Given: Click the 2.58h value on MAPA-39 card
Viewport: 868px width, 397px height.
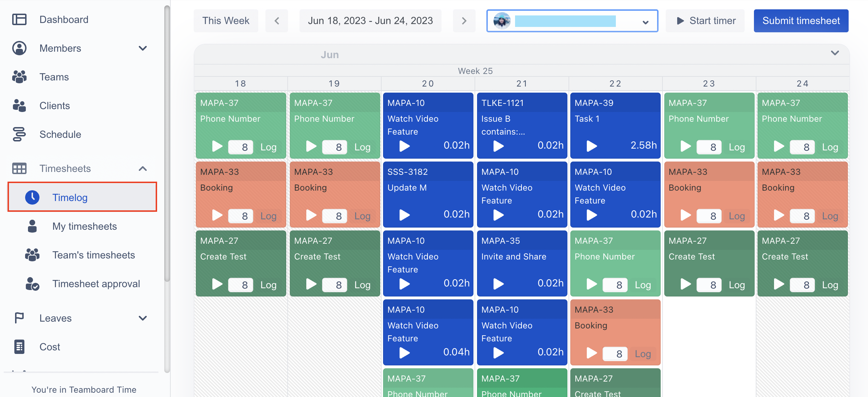Looking at the screenshot, I should click(643, 145).
